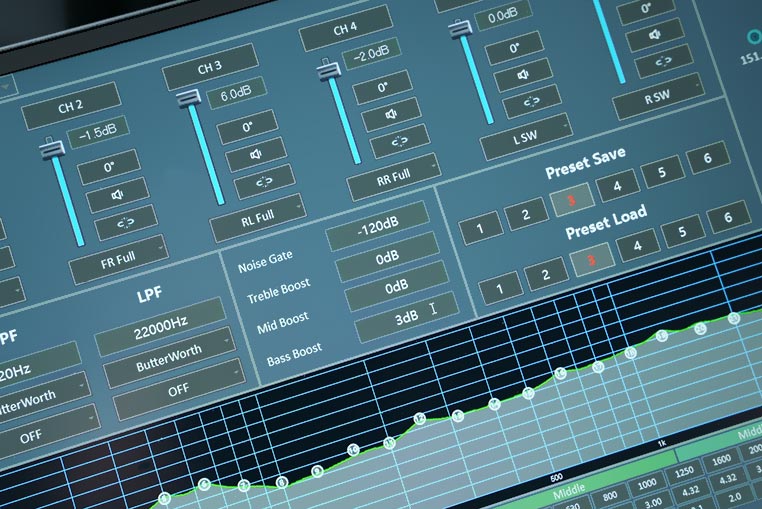Open the R SW output dropdown
The height and width of the screenshot is (509, 762).
point(658,97)
